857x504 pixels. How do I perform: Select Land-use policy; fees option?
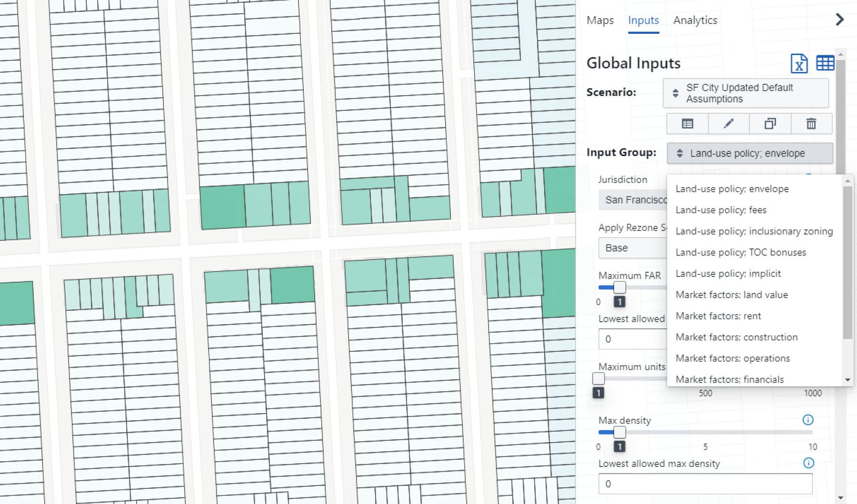point(721,210)
